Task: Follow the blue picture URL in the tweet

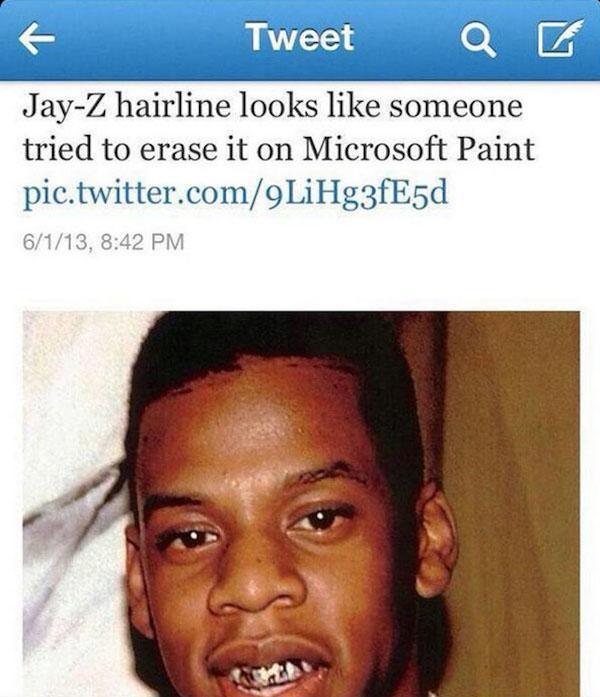Action: 236,193
